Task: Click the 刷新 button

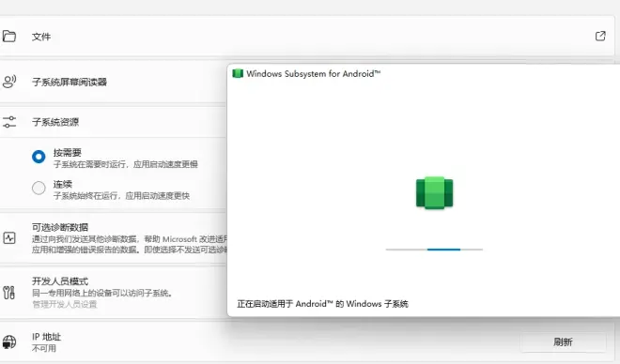Action: tap(563, 341)
